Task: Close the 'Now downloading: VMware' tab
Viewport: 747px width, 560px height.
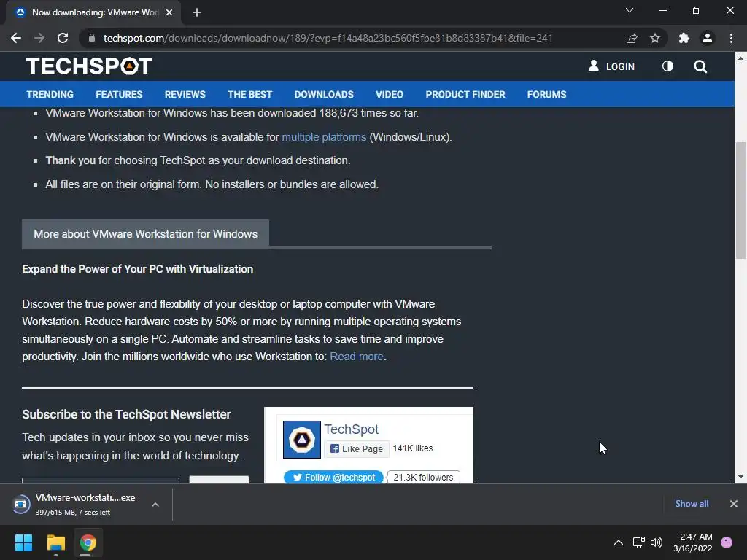Action: click(x=169, y=12)
